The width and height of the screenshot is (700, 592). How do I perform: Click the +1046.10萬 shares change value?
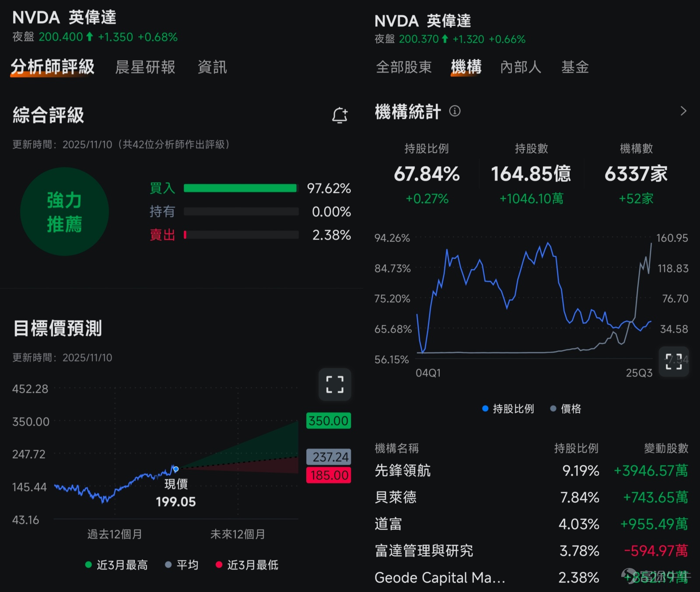coord(532,199)
